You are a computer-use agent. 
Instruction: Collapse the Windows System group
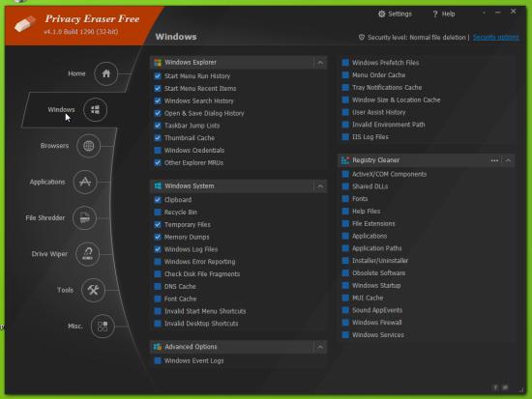pyautogui.click(x=320, y=186)
